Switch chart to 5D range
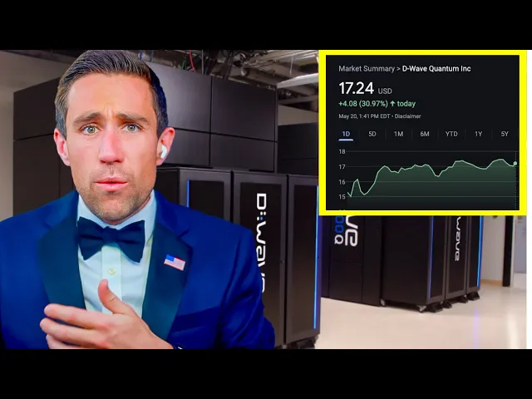This screenshot has height=399, width=532. (372, 134)
